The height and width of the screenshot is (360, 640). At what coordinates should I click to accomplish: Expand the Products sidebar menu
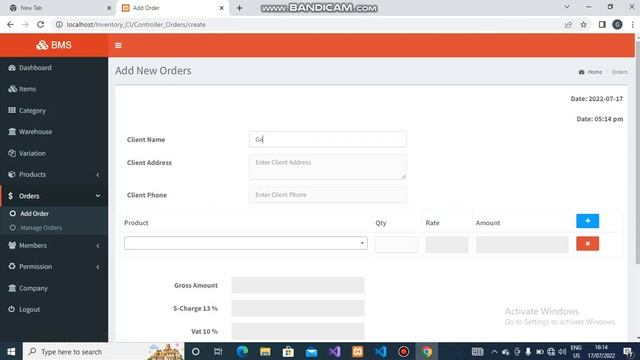click(54, 174)
